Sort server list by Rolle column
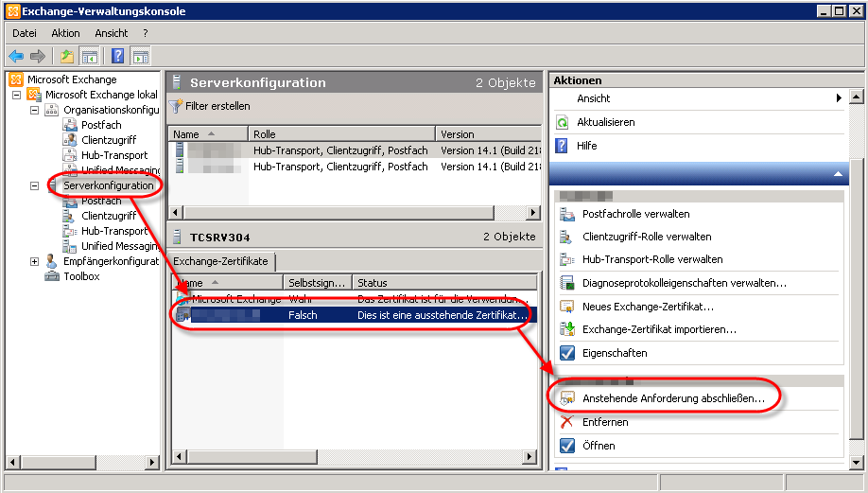The height and width of the screenshot is (493, 868). click(x=340, y=134)
